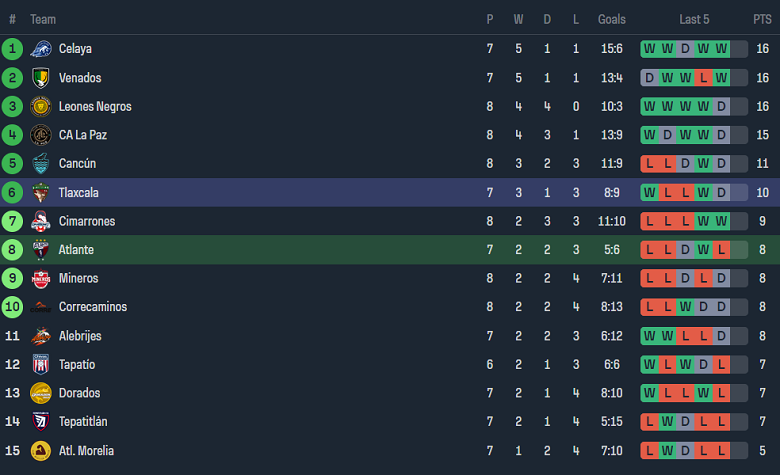
Task: Click the Venados team logo
Action: point(41,78)
